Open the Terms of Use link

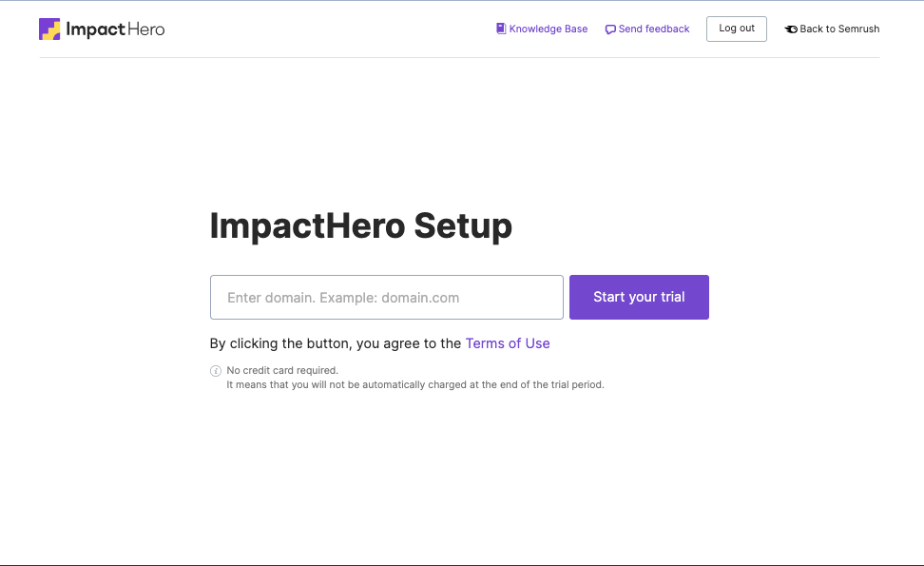coord(507,343)
